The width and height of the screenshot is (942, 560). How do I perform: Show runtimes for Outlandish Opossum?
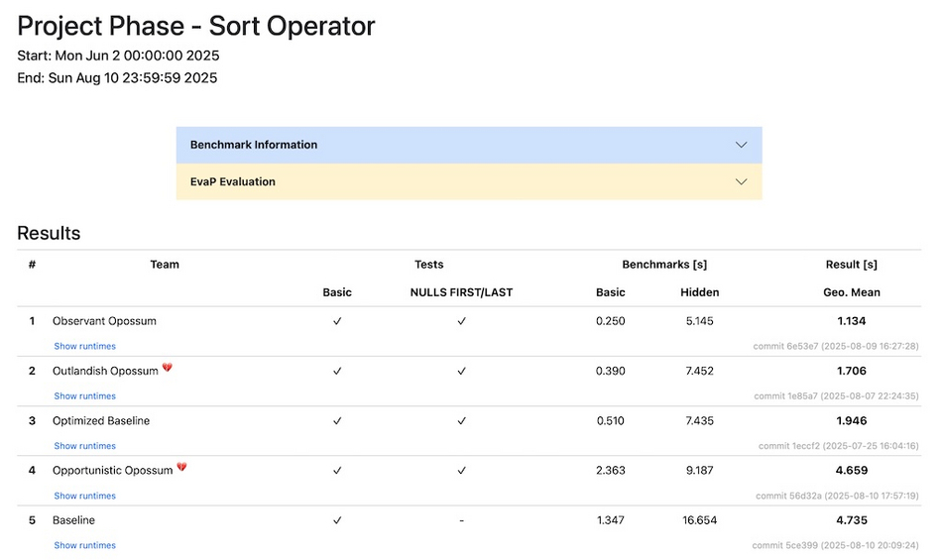pyautogui.click(x=84, y=396)
